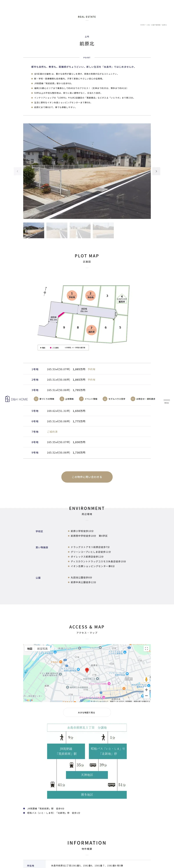This screenshot has height=868, width=174.
Task: Click the D&H HOME logo
Action: (17, 399)
